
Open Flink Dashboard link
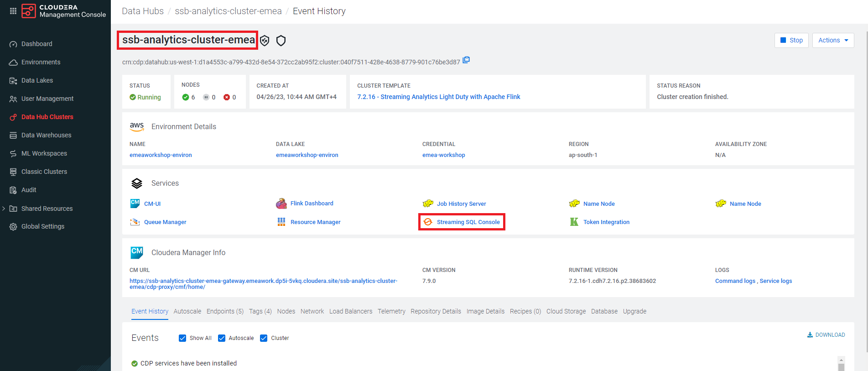click(x=312, y=204)
